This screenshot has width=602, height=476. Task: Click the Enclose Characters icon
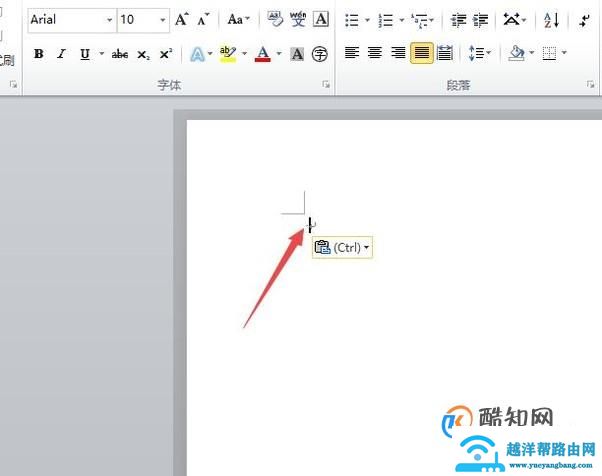tap(319, 54)
